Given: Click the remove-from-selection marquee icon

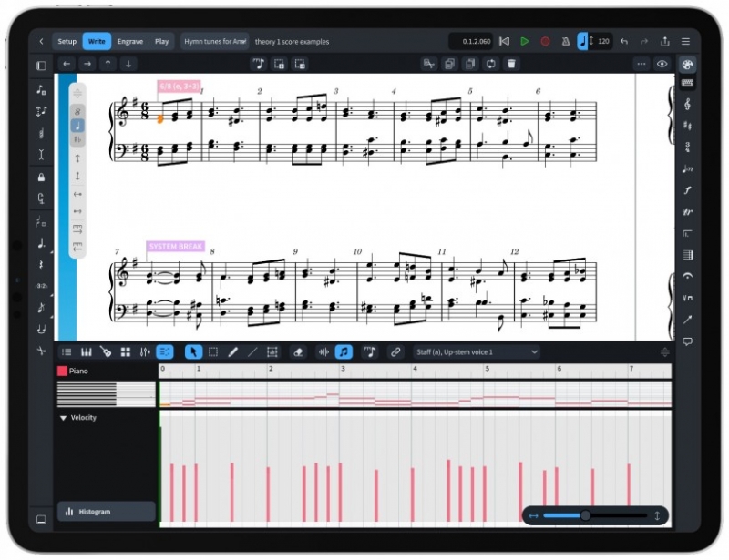Looking at the screenshot, I should pyautogui.click(x=300, y=64).
